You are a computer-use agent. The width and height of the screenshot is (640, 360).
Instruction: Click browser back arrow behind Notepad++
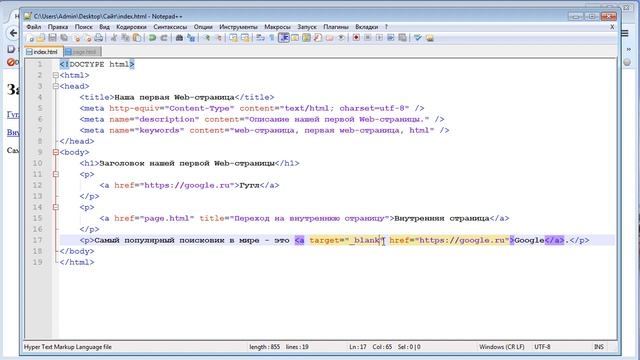click(13, 33)
